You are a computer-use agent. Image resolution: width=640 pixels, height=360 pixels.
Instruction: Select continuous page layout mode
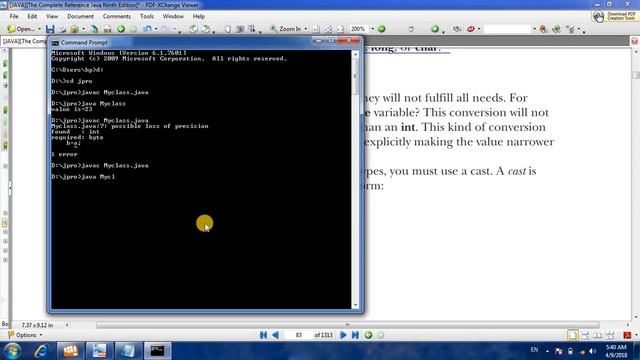click(585, 335)
